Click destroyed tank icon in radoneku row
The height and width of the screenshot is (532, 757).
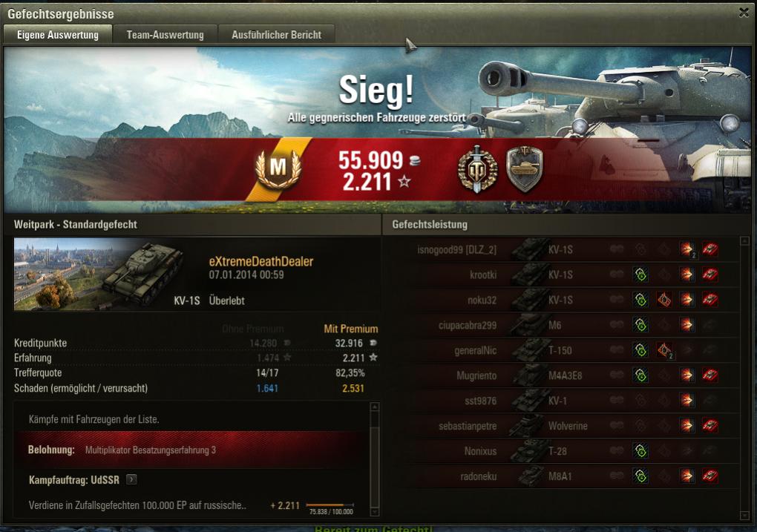tap(710, 476)
